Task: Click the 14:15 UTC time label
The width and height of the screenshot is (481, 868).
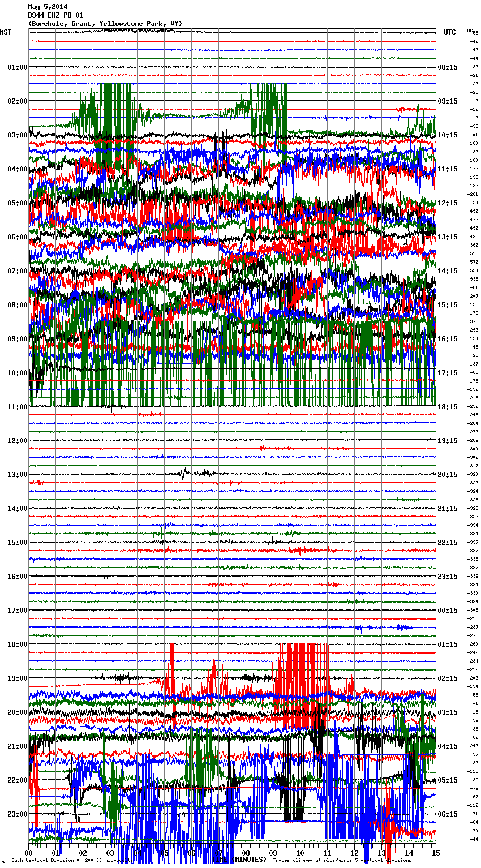Action: pyautogui.click(x=448, y=270)
